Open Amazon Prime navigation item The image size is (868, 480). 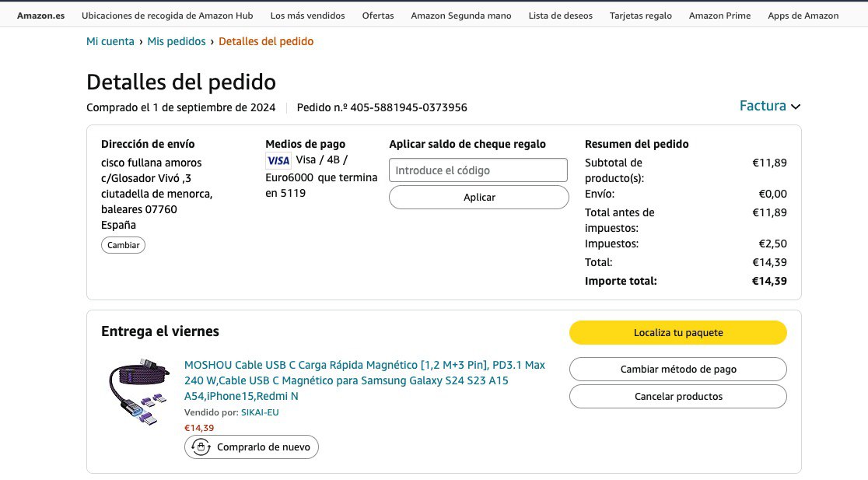[719, 16]
